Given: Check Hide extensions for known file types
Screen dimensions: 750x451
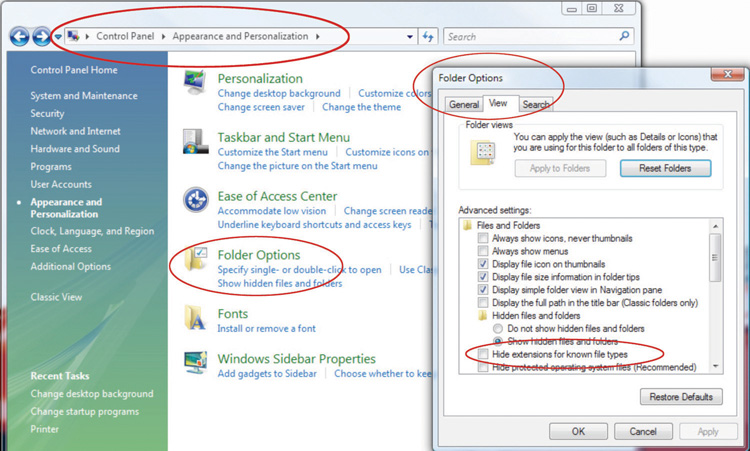Looking at the screenshot, I should [483, 354].
